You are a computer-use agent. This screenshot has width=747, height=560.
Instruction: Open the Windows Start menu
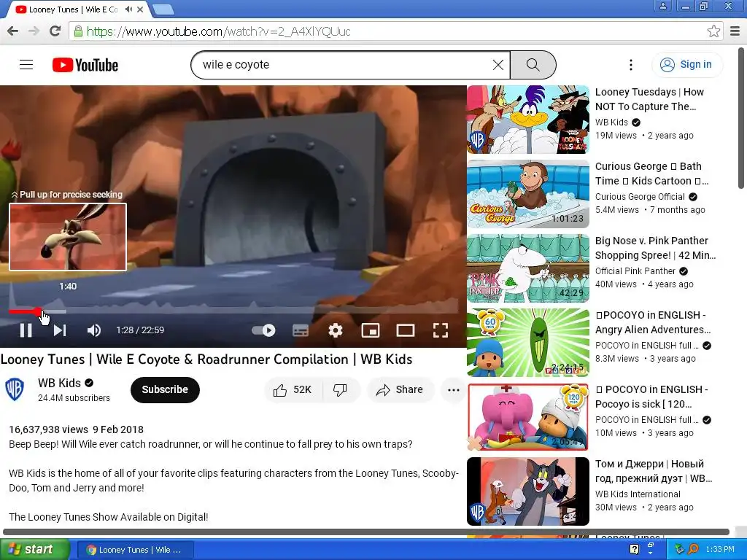coord(34,550)
